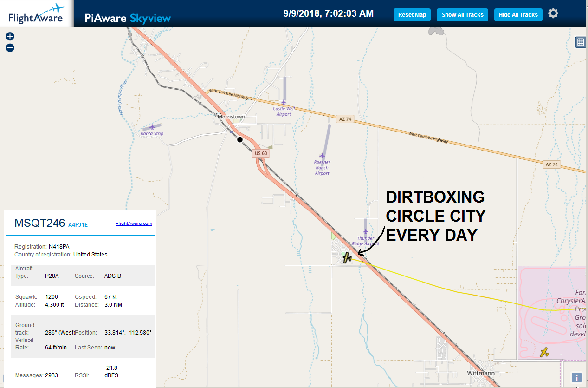Click the 64 ft/min vertical rate value
Screen dimensions: 588x388
[x=56, y=348]
